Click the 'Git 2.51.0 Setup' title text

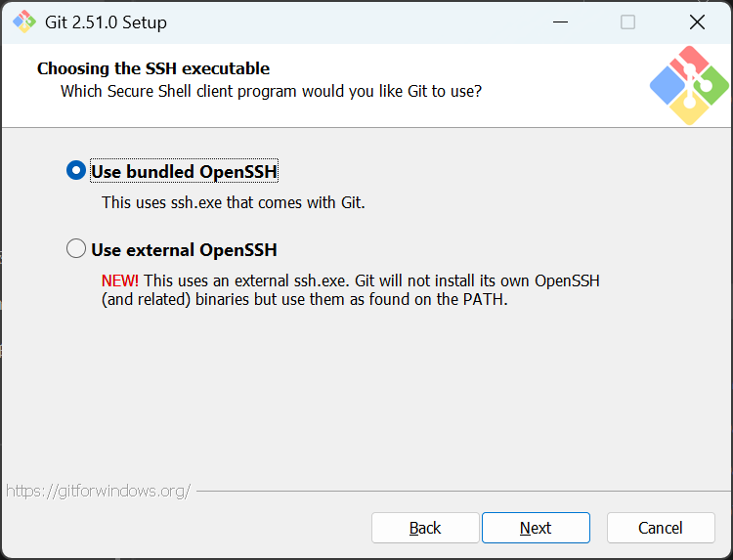pyautogui.click(x=107, y=22)
